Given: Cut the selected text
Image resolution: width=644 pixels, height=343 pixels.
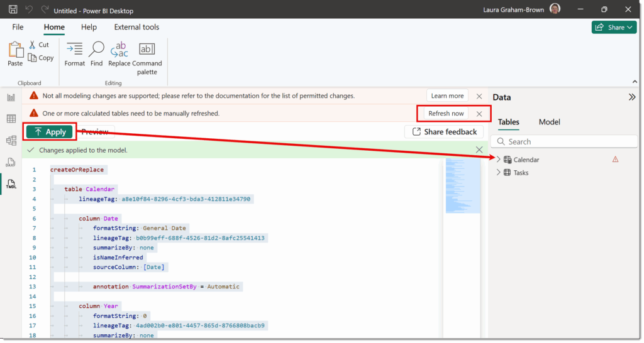Looking at the screenshot, I should (39, 45).
